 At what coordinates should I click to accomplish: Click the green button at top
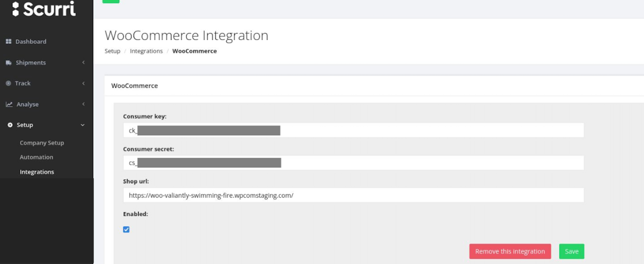111,1
